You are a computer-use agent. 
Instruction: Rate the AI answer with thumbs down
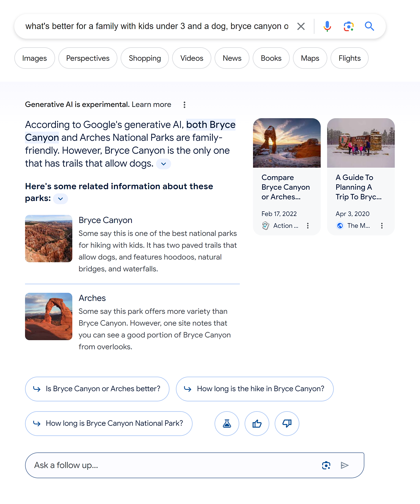click(x=287, y=423)
